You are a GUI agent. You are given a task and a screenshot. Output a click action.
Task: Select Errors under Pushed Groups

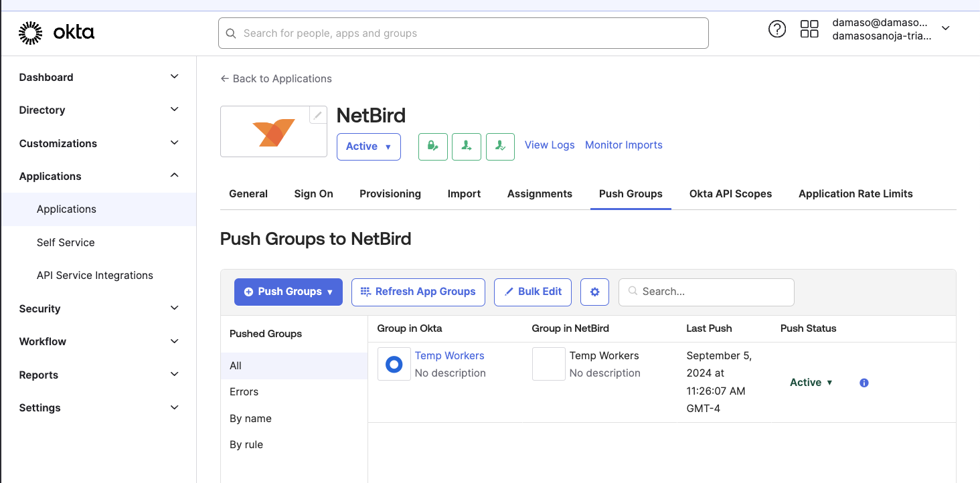[x=243, y=391]
